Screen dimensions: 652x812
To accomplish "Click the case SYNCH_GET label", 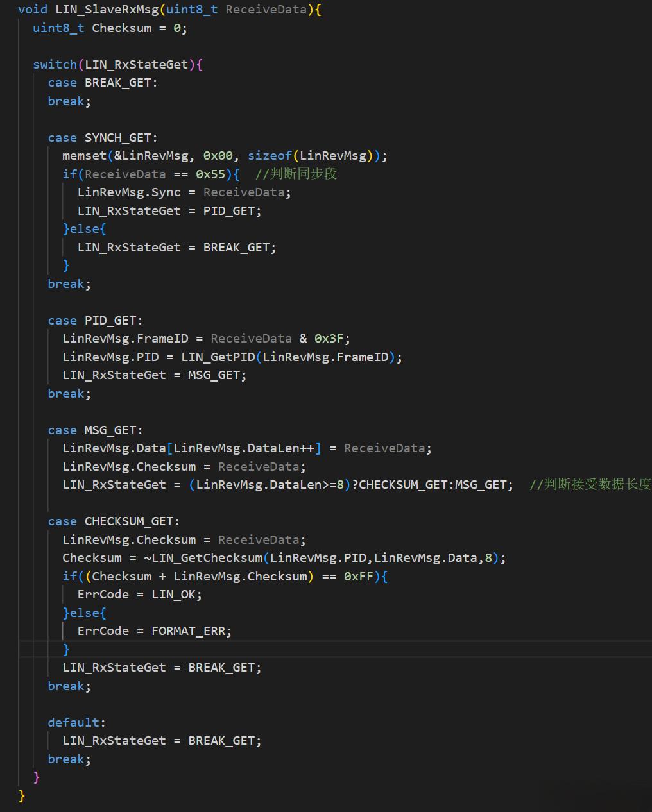I will coord(102,138).
